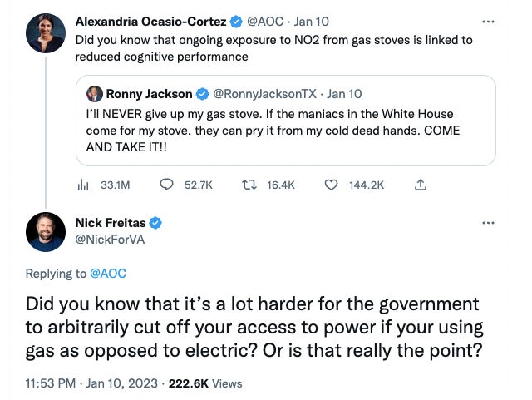
Task: Click the retweet icon on AOC's tweet
Action: [x=247, y=185]
